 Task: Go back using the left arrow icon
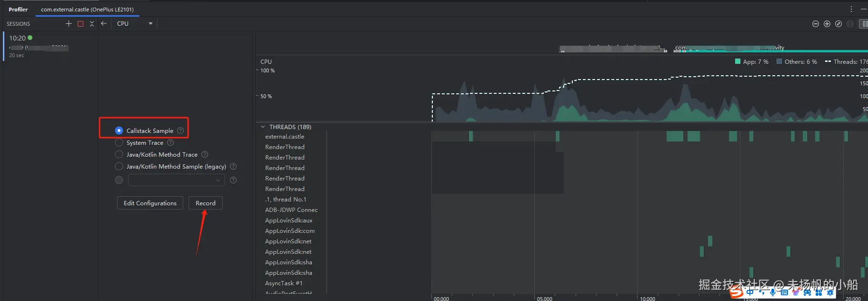[104, 23]
